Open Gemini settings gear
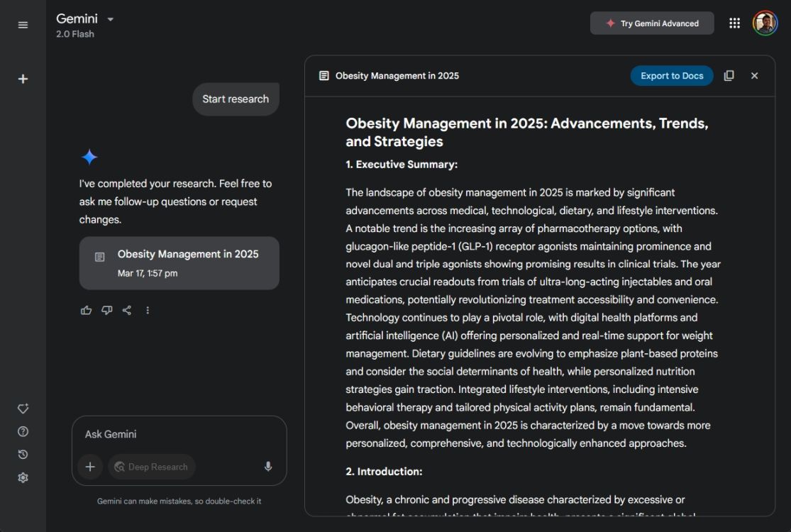 point(23,477)
